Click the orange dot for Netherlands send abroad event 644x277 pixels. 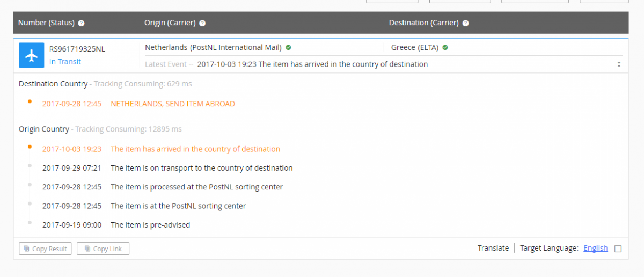click(30, 101)
